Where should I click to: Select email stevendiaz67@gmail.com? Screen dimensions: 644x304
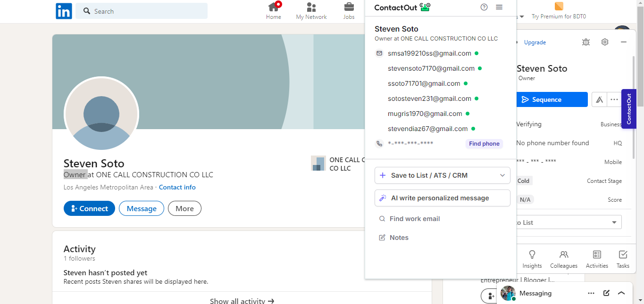point(428,129)
